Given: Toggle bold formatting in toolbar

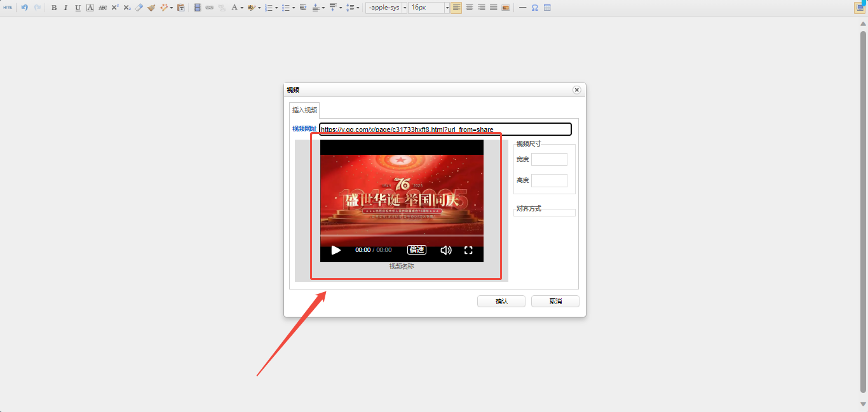Looking at the screenshot, I should [x=54, y=8].
